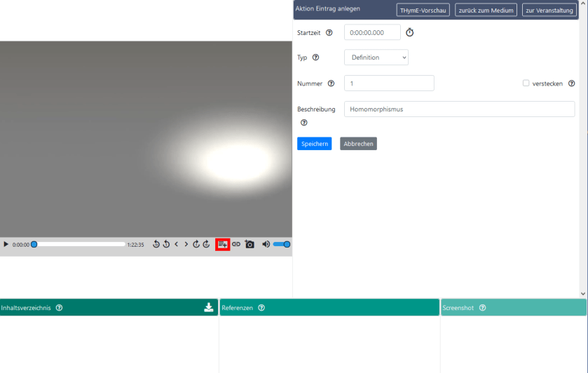Mute the video using the speaker icon
Viewport: 588px width, 373px height.
(x=266, y=245)
